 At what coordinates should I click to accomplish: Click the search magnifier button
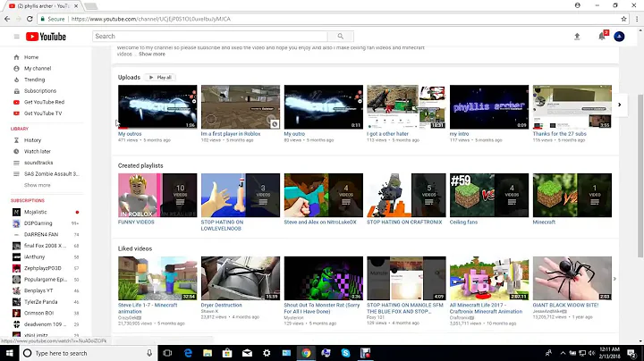tap(341, 36)
